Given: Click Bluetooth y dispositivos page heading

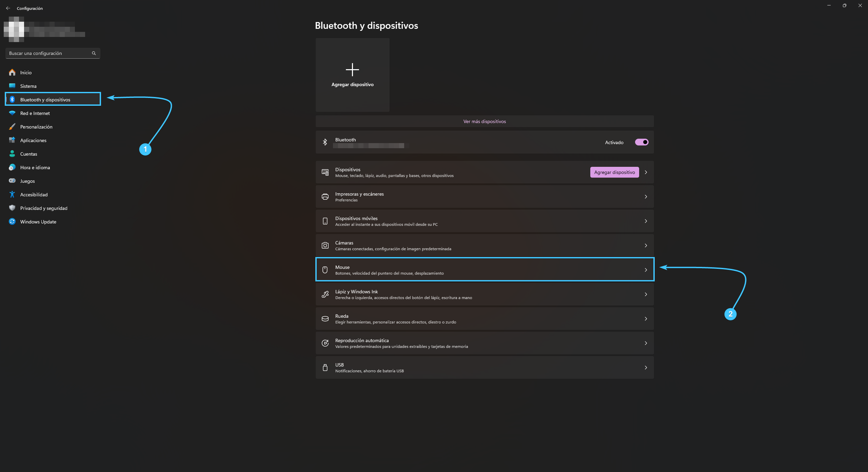Looking at the screenshot, I should tap(367, 25).
